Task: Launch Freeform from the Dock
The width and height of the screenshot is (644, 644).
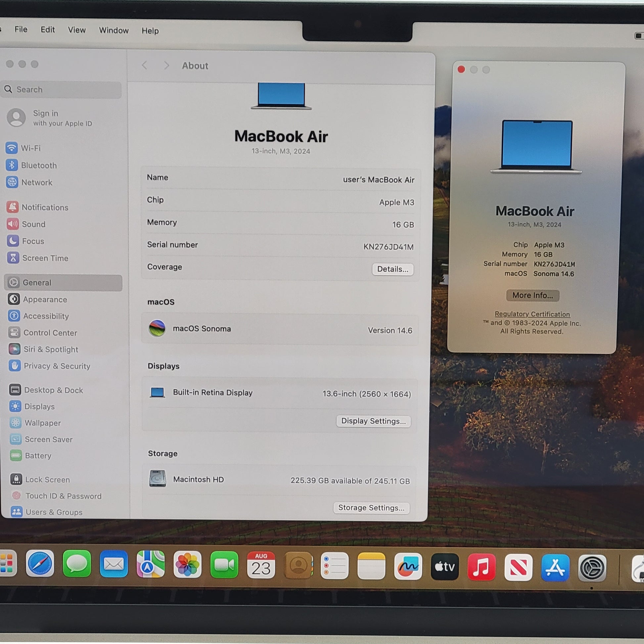Action: 408,566
